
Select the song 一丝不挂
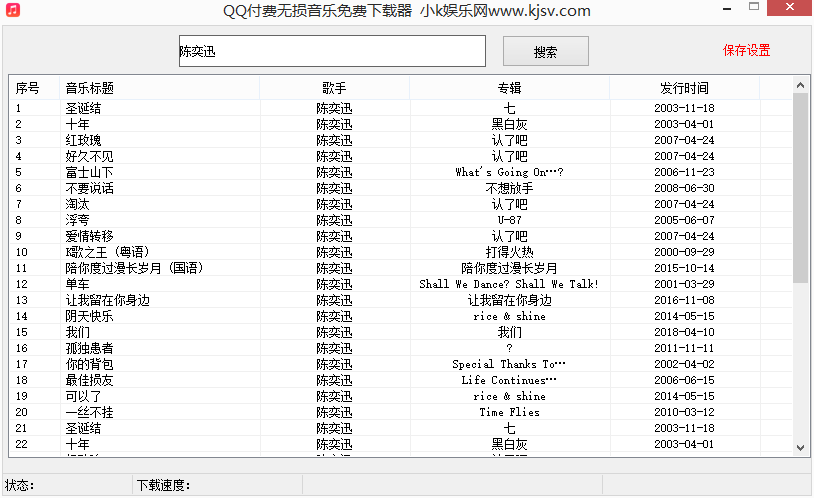click(89, 412)
